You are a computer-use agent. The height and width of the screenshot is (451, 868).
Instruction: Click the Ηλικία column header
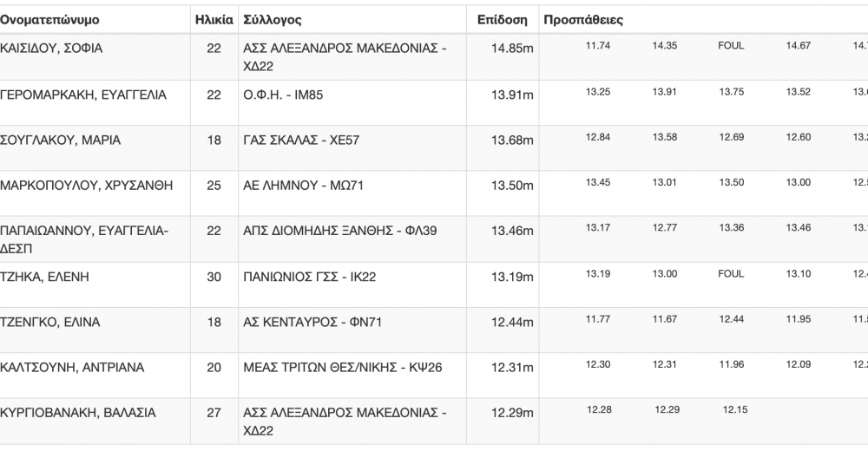pos(214,20)
